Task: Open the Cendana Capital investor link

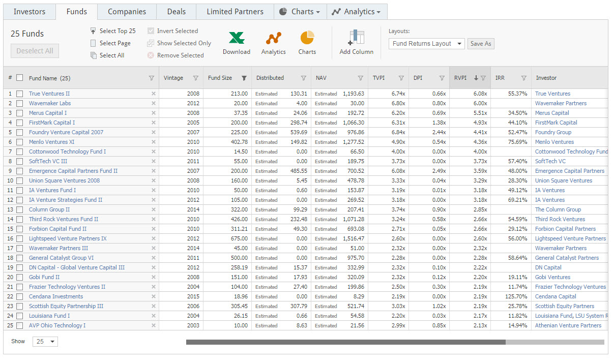Action: (556, 297)
